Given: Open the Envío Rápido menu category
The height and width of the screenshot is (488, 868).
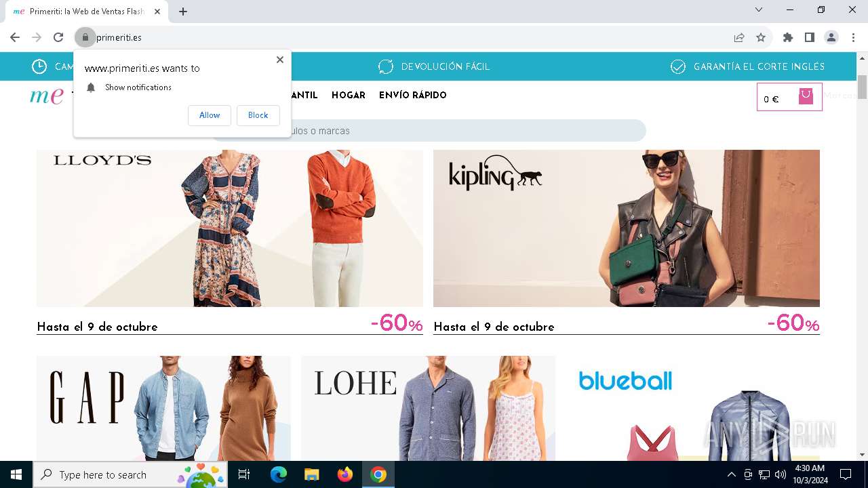Looking at the screenshot, I should [x=412, y=96].
